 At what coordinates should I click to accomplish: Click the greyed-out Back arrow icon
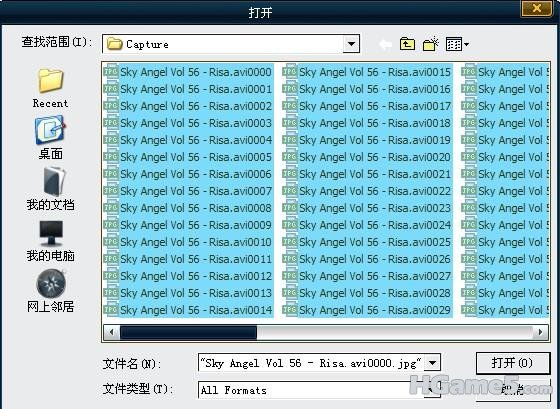(385, 44)
